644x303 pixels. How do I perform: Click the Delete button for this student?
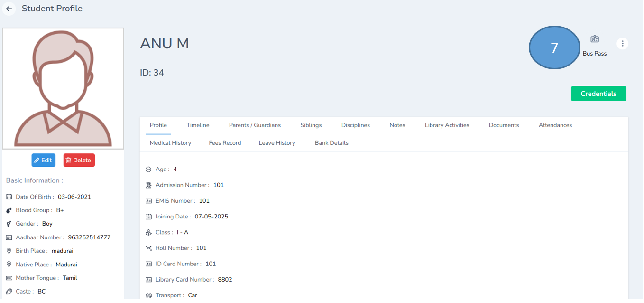click(79, 160)
